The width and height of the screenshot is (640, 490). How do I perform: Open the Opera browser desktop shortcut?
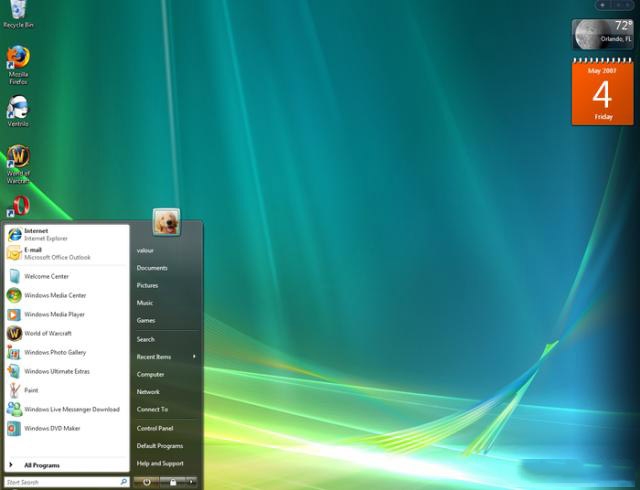(x=18, y=205)
